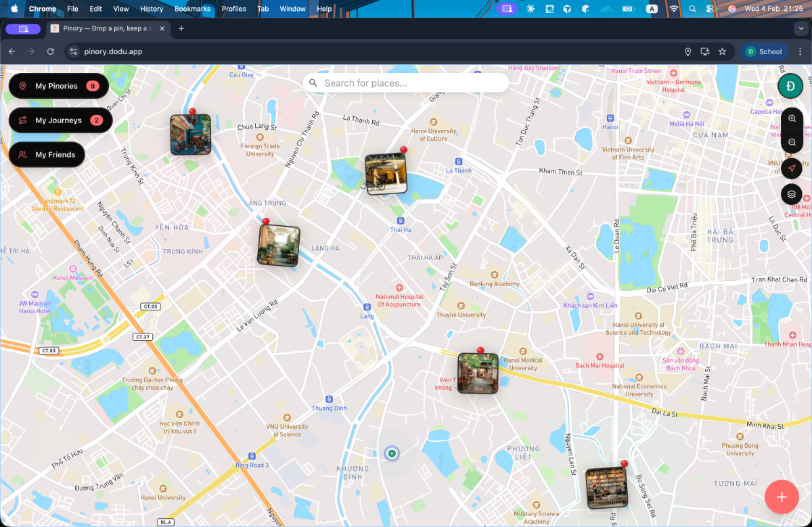Open the green user avatar icon
Image resolution: width=812 pixels, height=527 pixels.
pyautogui.click(x=790, y=86)
